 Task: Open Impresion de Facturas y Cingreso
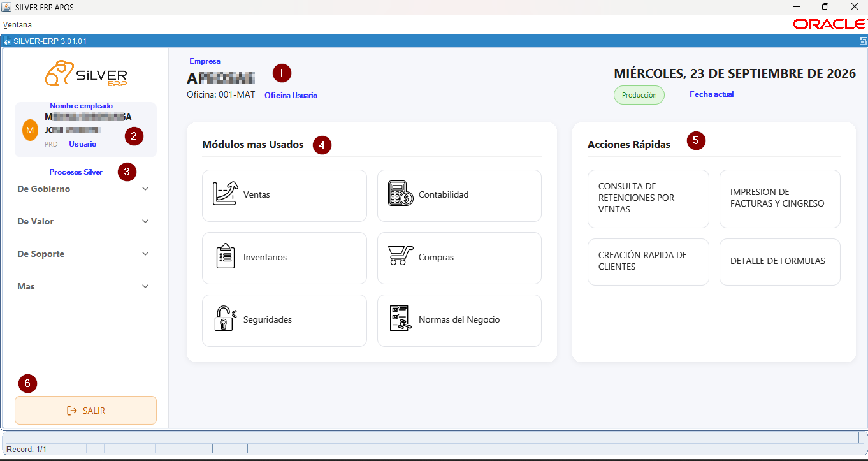[x=779, y=198]
